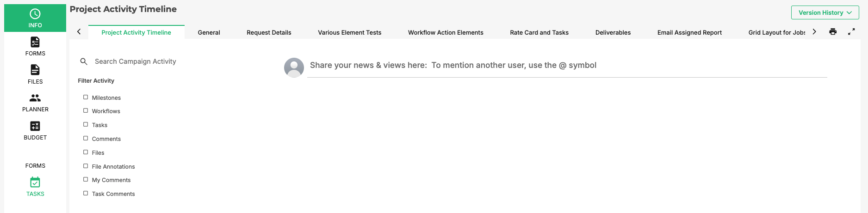
Task: Check the Task Comments filter checkbox
Action: [x=86, y=193]
